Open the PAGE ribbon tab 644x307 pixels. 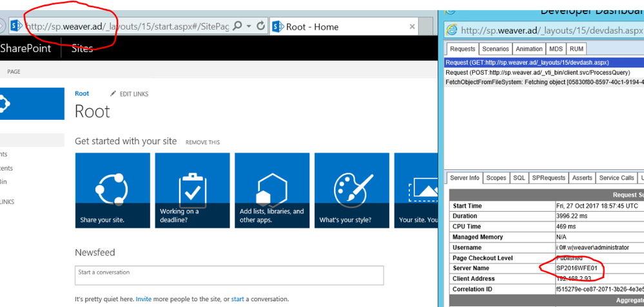(x=14, y=71)
